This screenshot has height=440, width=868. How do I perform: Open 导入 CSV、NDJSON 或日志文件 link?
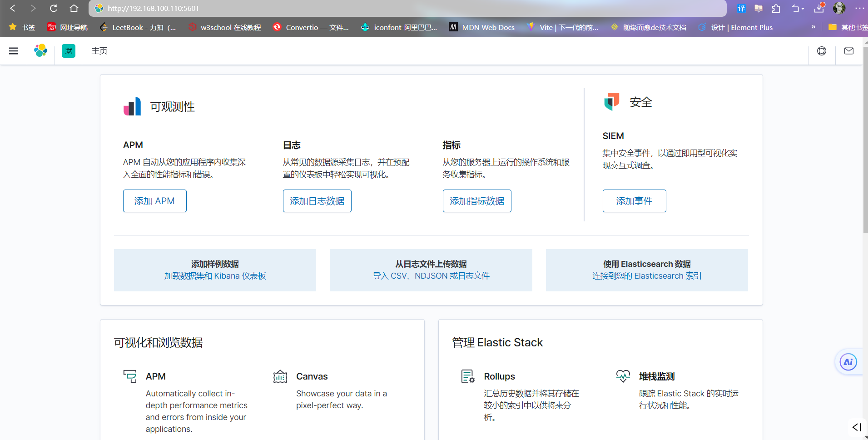431,276
